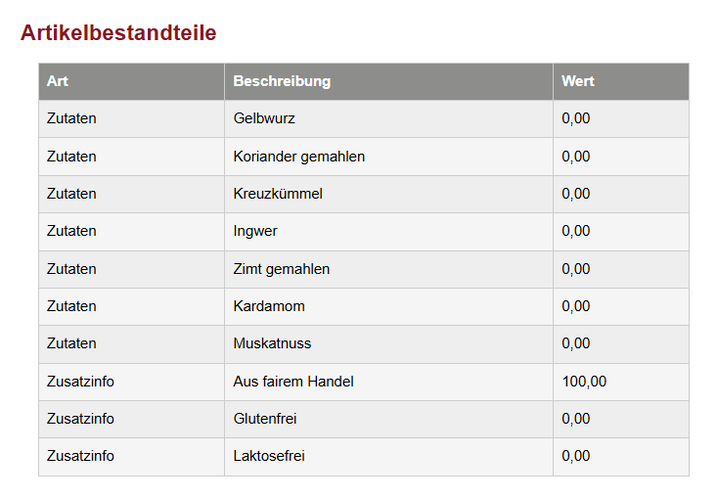
Task: Click the Zusatzinfo cell beside Aus fairem Handel
Action: click(x=80, y=381)
